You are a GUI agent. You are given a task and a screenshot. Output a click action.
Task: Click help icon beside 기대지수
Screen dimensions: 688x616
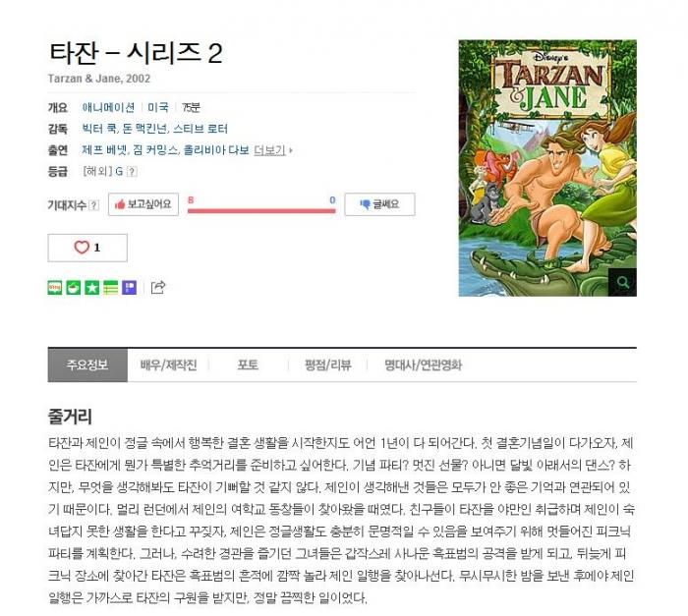pos(93,205)
